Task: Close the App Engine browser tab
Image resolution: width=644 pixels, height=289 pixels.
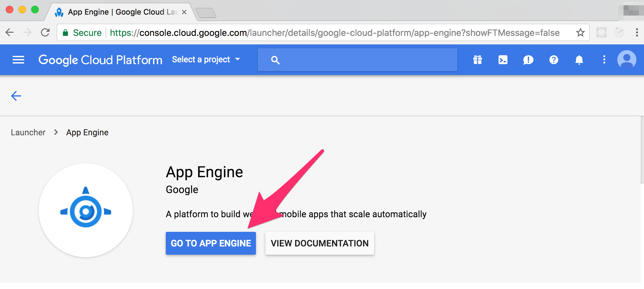Action: [x=184, y=12]
